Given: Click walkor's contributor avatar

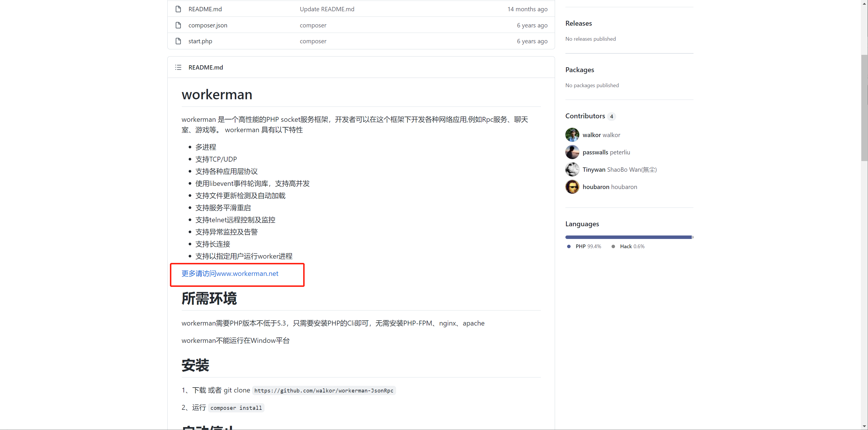Looking at the screenshot, I should (x=572, y=135).
